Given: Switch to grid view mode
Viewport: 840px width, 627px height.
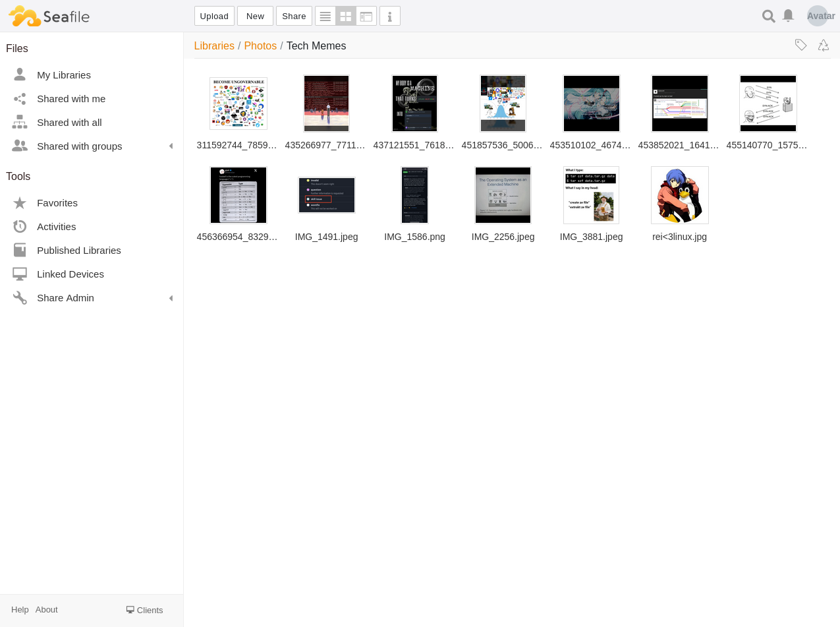Looking at the screenshot, I should pyautogui.click(x=346, y=16).
